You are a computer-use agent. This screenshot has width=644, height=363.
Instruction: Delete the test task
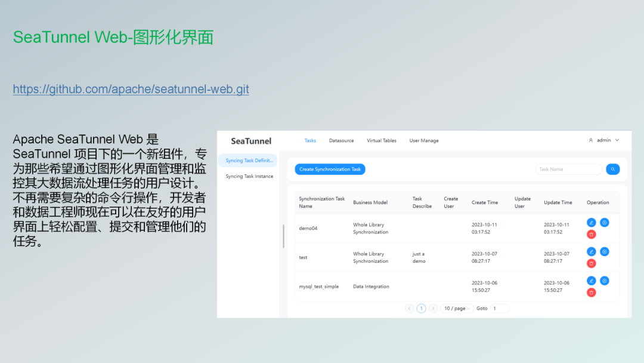coord(592,263)
